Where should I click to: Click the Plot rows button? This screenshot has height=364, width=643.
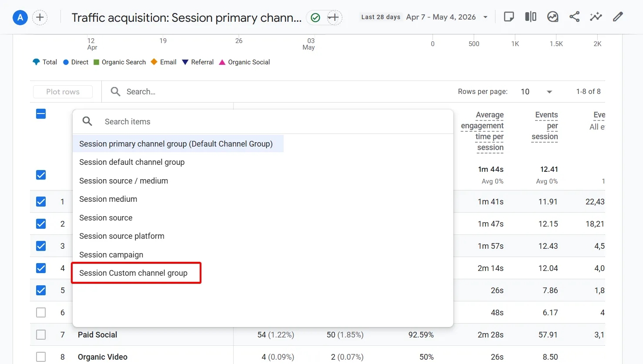pos(63,92)
